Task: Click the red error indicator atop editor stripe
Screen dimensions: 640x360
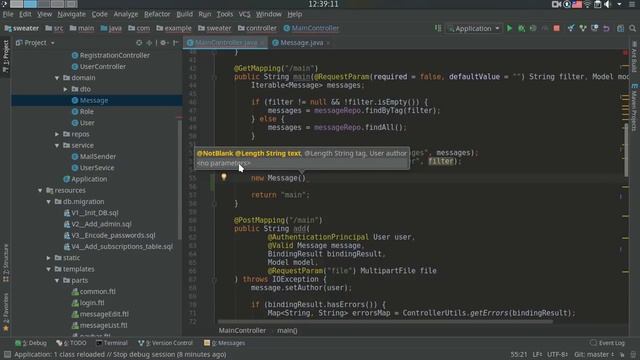Action: (x=625, y=53)
